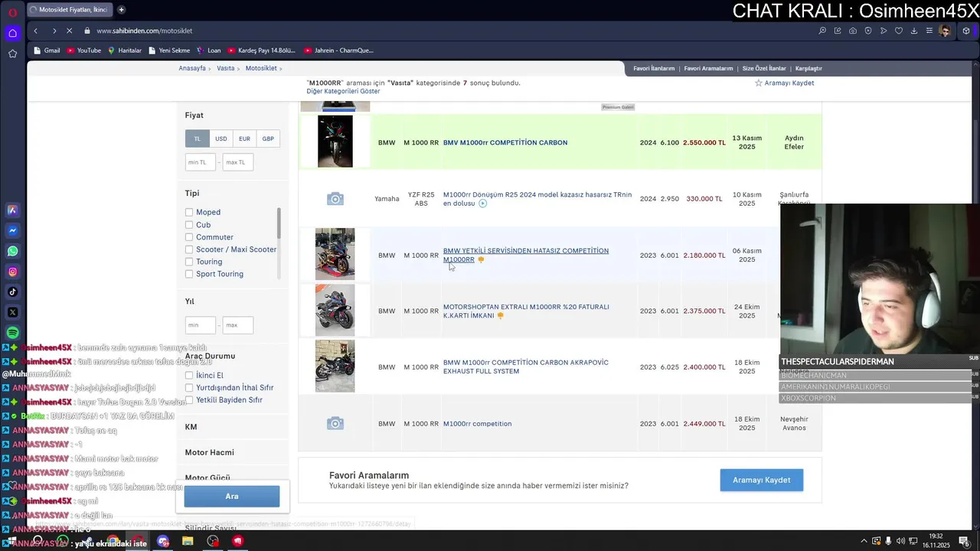Open X (Twitter) in Opera sidebar
The width and height of the screenshot is (980, 551).
12,312
